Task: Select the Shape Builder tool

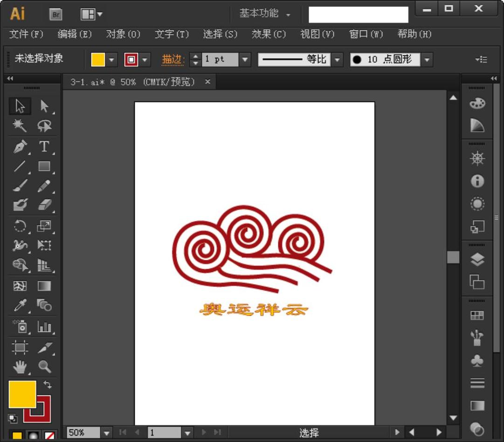Action: 20,265
